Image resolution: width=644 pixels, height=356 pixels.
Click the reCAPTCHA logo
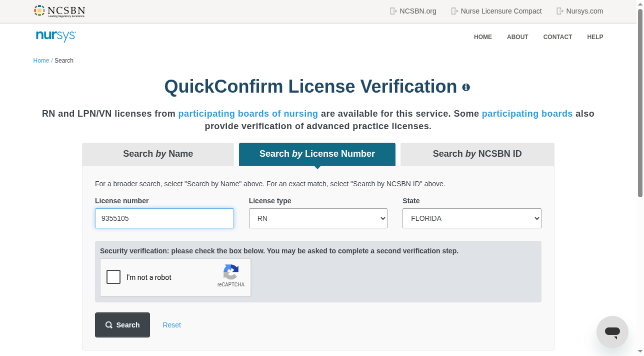click(x=231, y=272)
